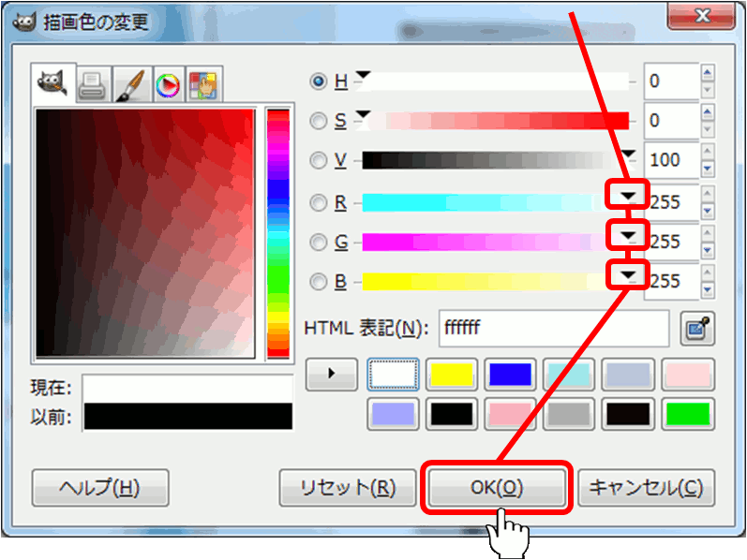Open help with the ヘルプ(H) button
Image resolution: width=747 pixels, height=560 pixels.
pos(99,488)
